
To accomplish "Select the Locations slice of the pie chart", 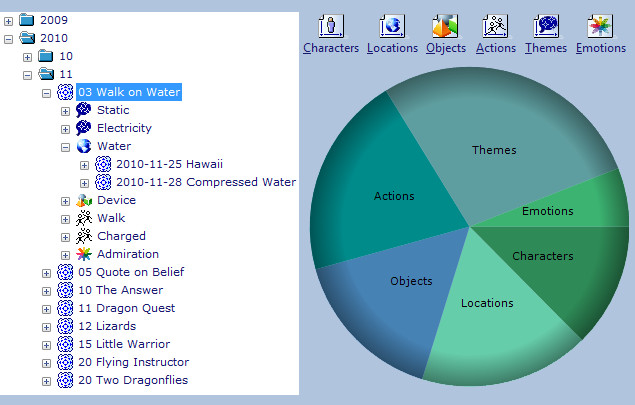I will click(487, 303).
